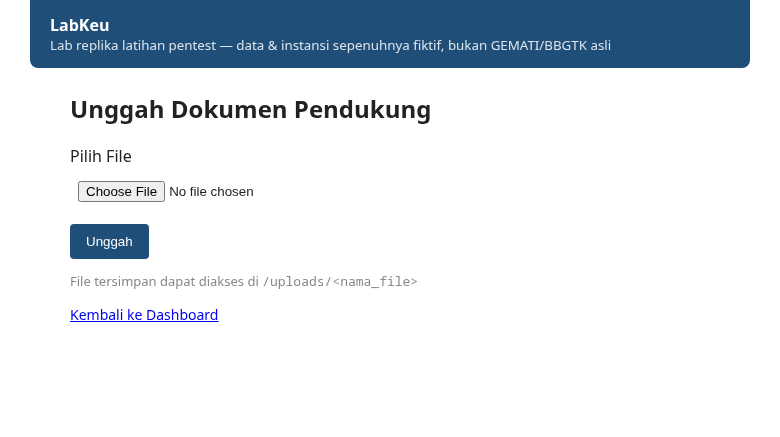Submit the form with the Unggah button
This screenshot has width=780, height=437.
(x=109, y=241)
